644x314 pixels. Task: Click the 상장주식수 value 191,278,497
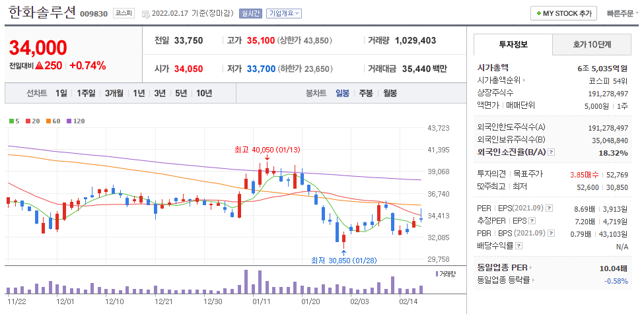click(608, 94)
